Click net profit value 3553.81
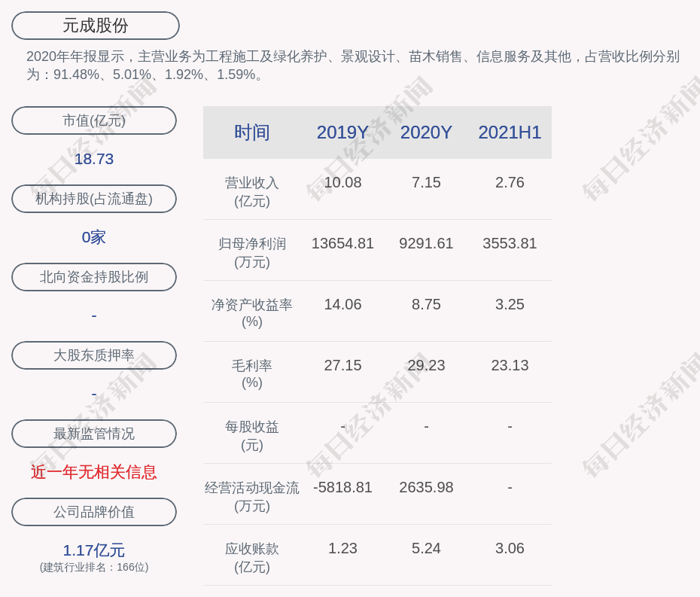 [x=510, y=243]
